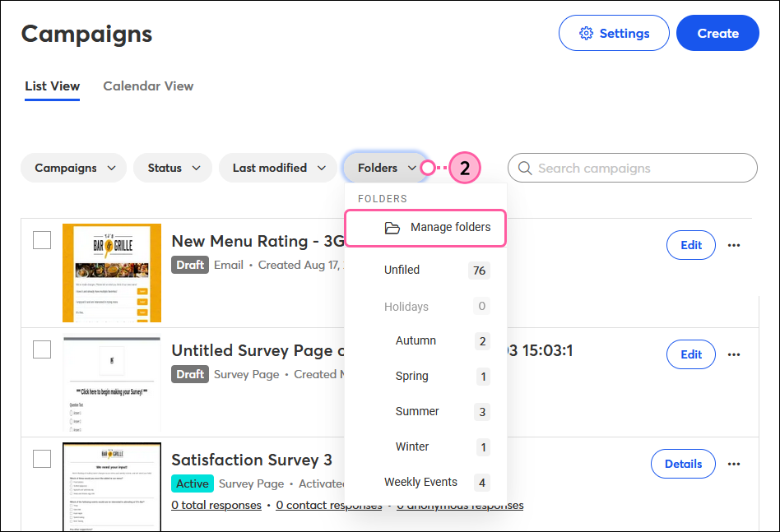Click the Draft badge on Untitled Survey Page
This screenshot has height=532, width=780.
[x=190, y=374]
